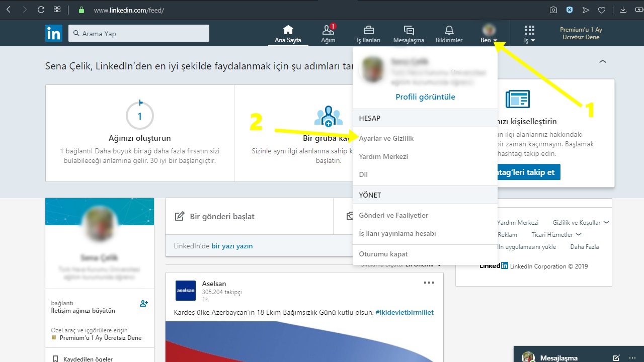
Task: Collapse the onboarding steps chevron
Action: pyautogui.click(x=603, y=61)
